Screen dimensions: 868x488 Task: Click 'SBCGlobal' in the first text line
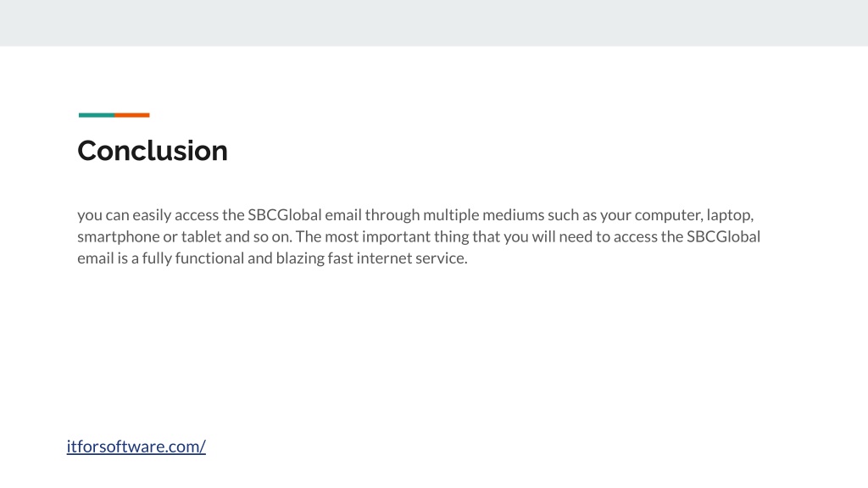coord(285,214)
